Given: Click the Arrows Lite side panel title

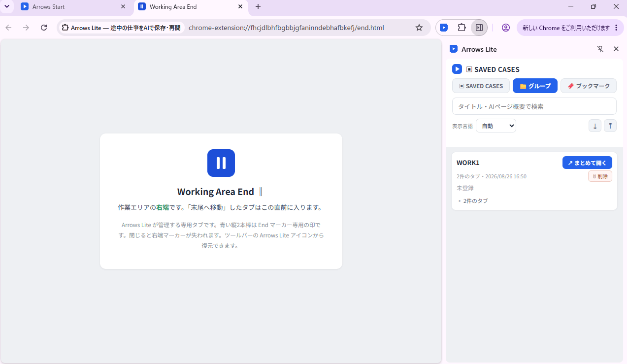Looking at the screenshot, I should tap(479, 49).
